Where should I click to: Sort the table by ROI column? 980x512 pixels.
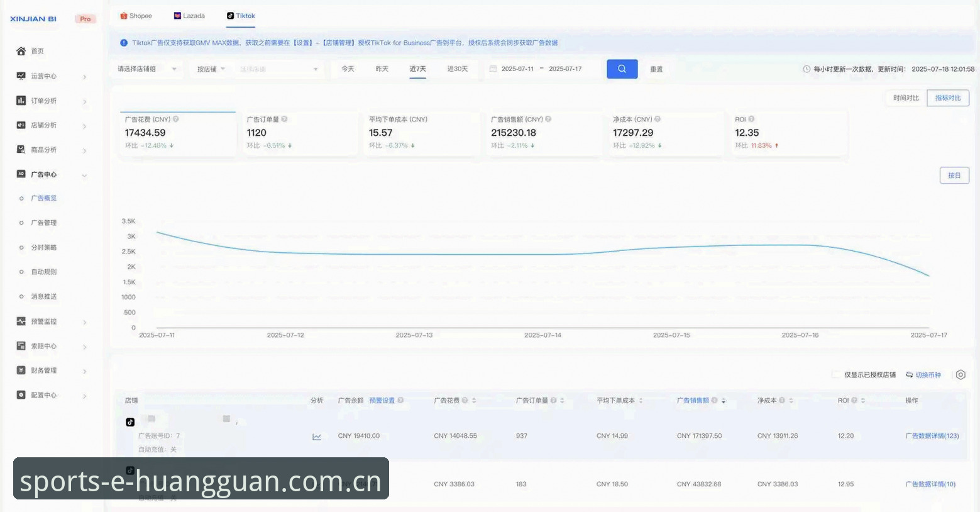click(863, 401)
